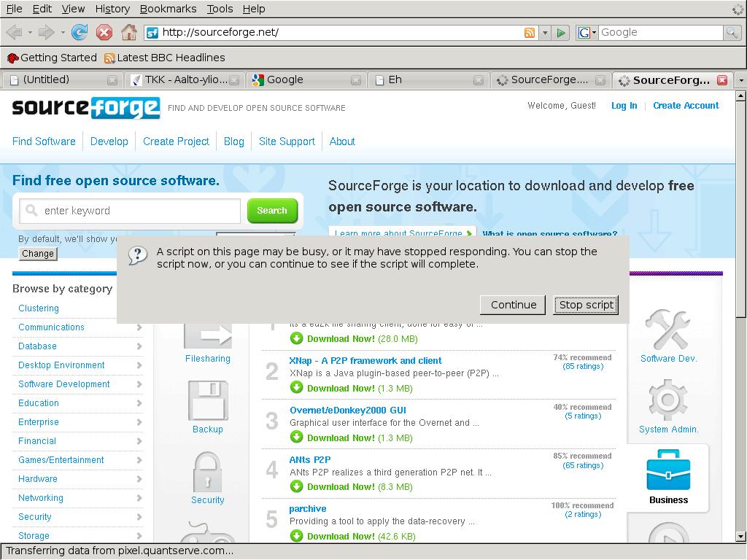747x560 pixels.
Task: Go to the Home page icon
Action: click(x=128, y=32)
